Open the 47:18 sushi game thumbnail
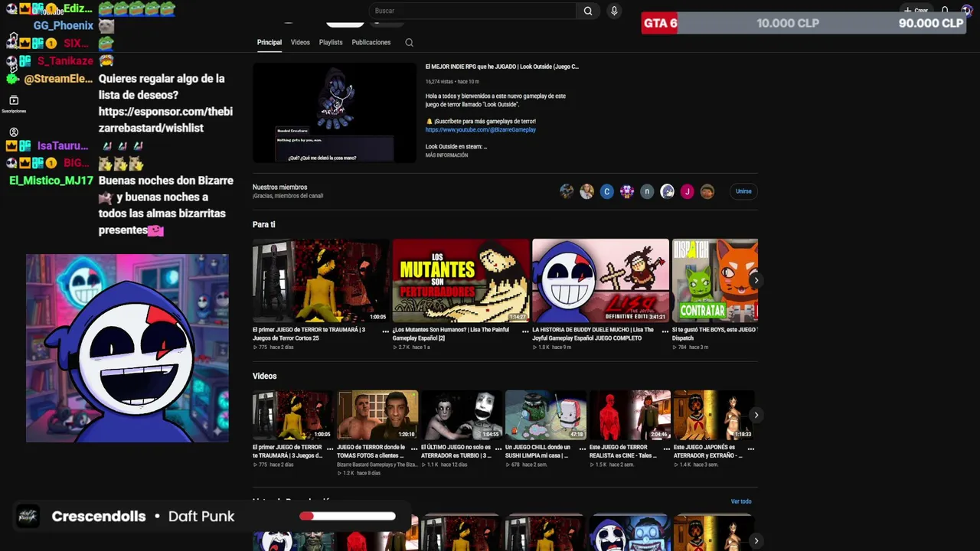 click(546, 415)
